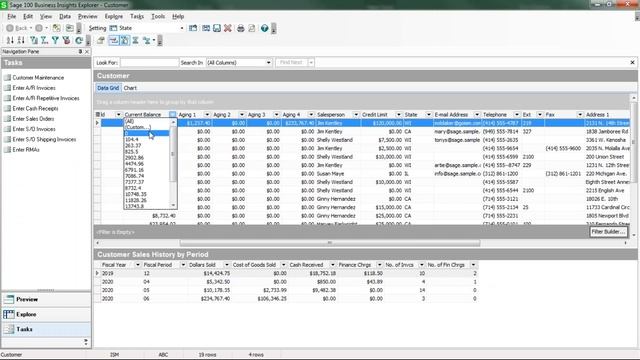This screenshot has width=640, height=360.
Task: Select fiscal period 06 row for 2020
Action: (288, 299)
